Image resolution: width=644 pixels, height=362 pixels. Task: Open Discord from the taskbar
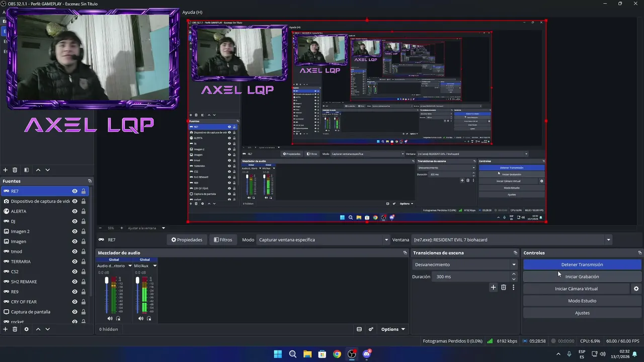point(367,354)
